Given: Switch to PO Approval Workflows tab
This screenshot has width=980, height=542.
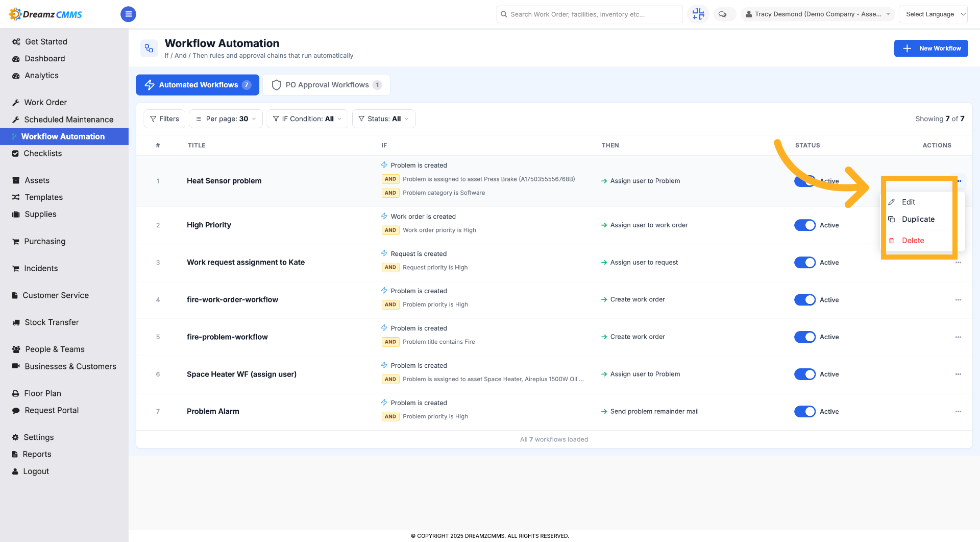Looking at the screenshot, I should point(327,85).
